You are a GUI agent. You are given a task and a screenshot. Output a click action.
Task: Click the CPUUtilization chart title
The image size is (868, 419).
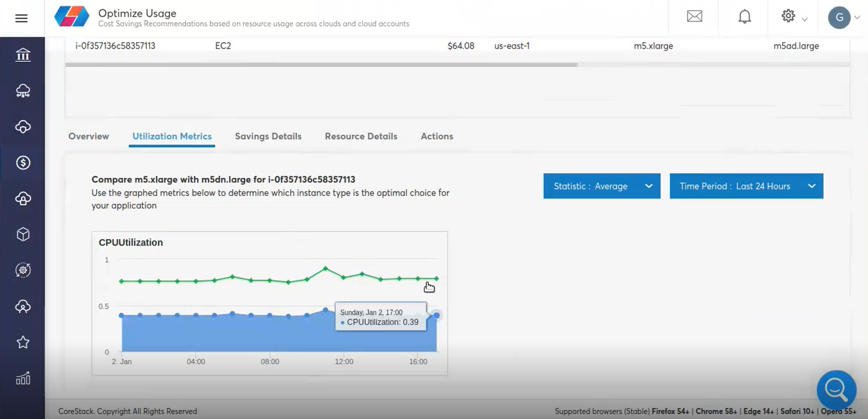tap(131, 243)
